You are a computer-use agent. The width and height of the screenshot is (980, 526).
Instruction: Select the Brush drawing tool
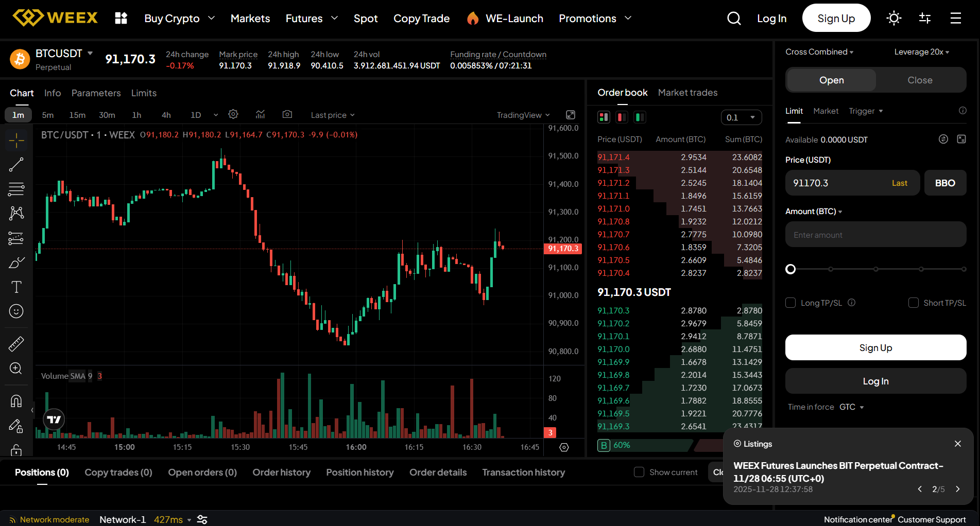pos(16,262)
